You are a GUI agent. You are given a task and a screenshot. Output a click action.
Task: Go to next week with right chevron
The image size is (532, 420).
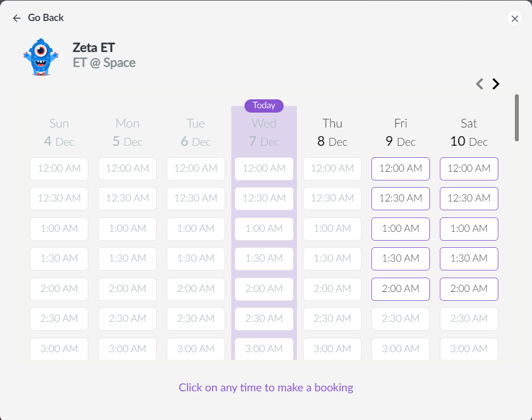[x=496, y=84]
